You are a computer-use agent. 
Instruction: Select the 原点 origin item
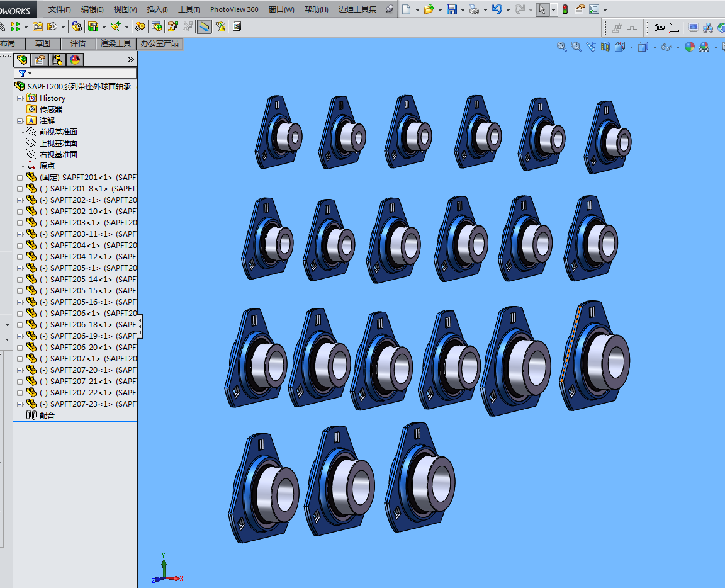click(47, 166)
